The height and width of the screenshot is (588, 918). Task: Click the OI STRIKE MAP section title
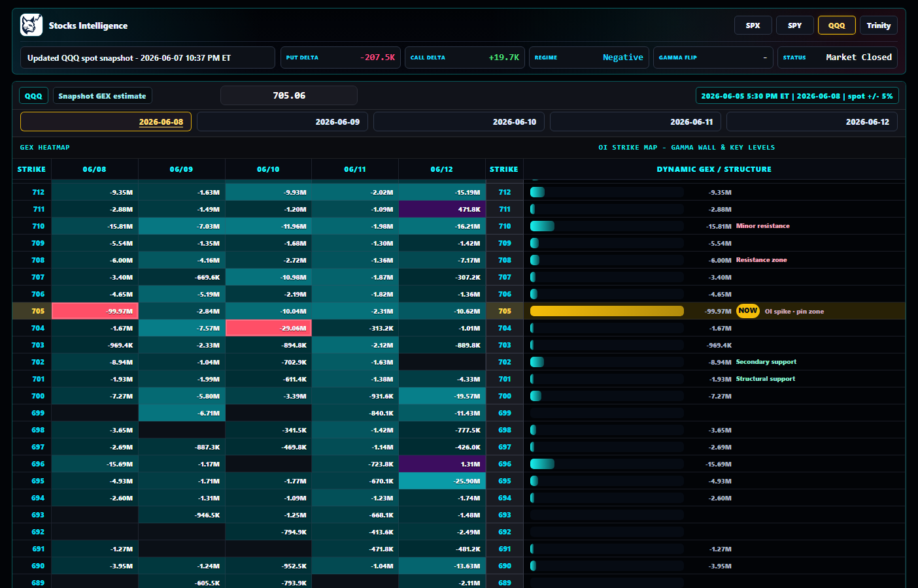click(687, 148)
